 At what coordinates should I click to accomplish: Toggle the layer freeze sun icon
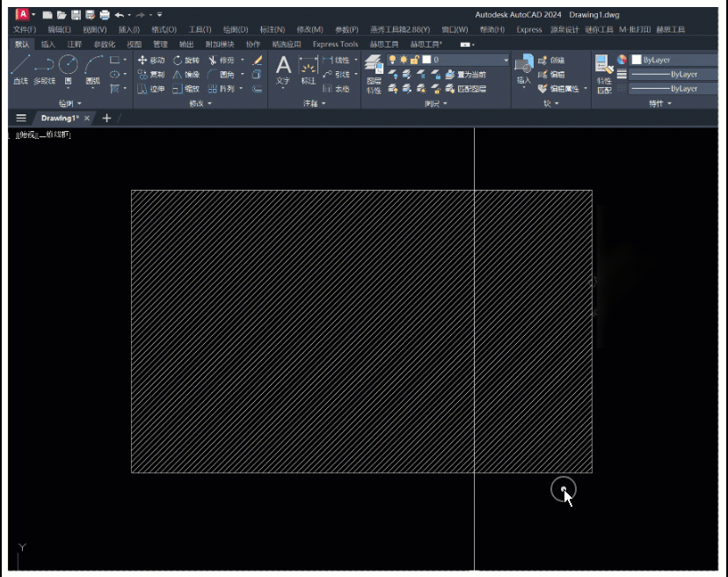tap(404, 60)
